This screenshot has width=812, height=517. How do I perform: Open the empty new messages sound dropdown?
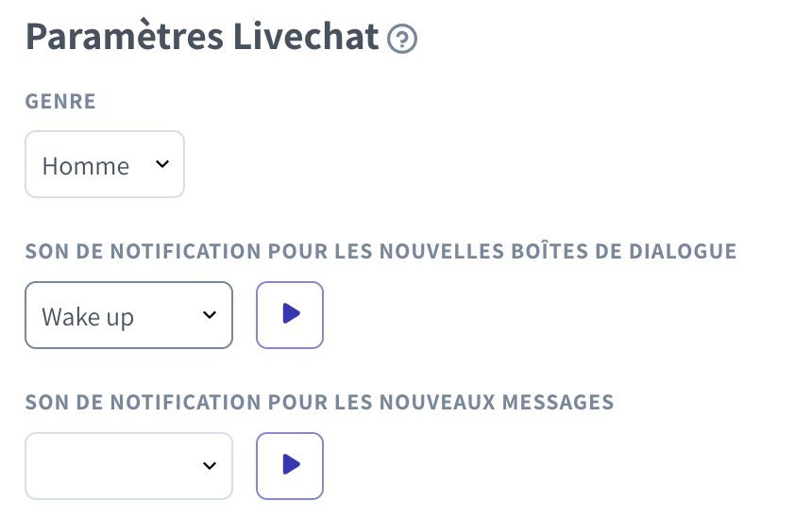click(x=128, y=466)
